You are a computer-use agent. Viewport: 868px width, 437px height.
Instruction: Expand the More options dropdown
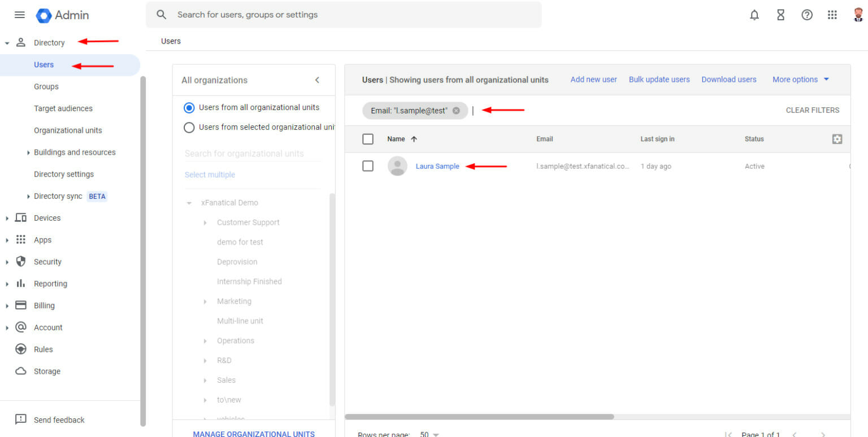point(800,80)
